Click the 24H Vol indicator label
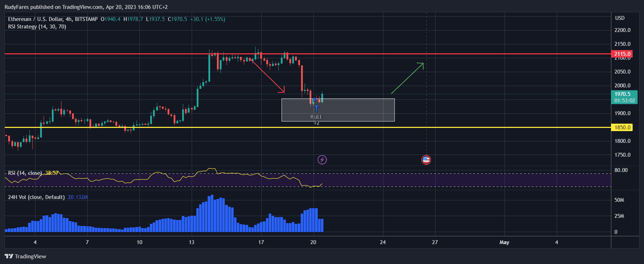The image size is (644, 264). [36, 197]
